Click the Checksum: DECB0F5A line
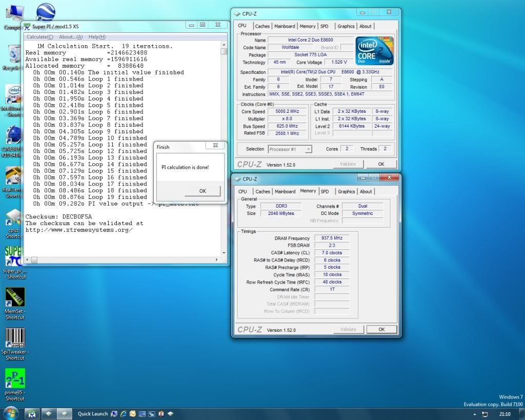Viewport: 525px width, 420px height. [58, 217]
